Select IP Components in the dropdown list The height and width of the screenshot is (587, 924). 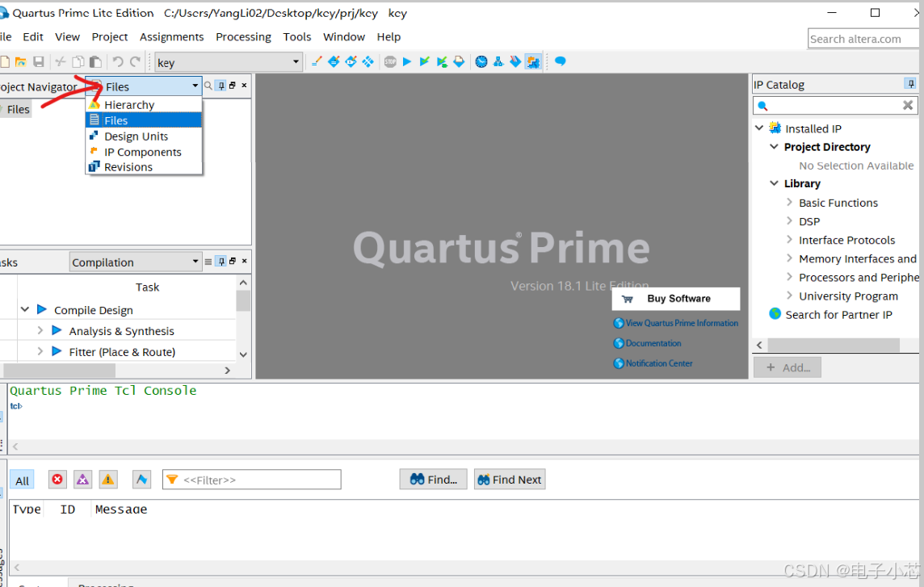tap(144, 152)
